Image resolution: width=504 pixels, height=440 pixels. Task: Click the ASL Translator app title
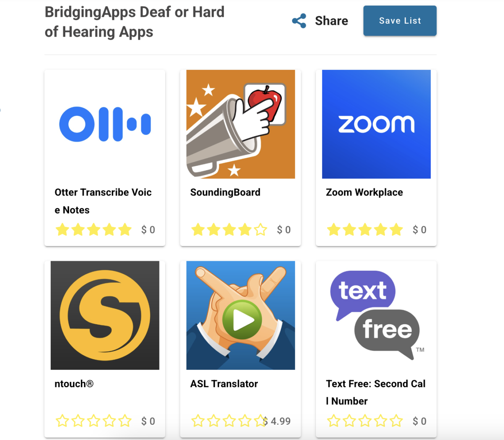coord(224,383)
